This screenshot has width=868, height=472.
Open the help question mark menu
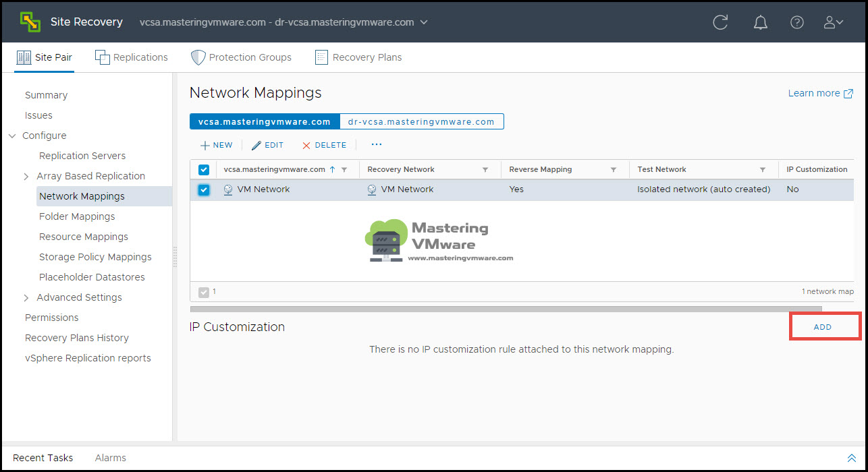(797, 22)
